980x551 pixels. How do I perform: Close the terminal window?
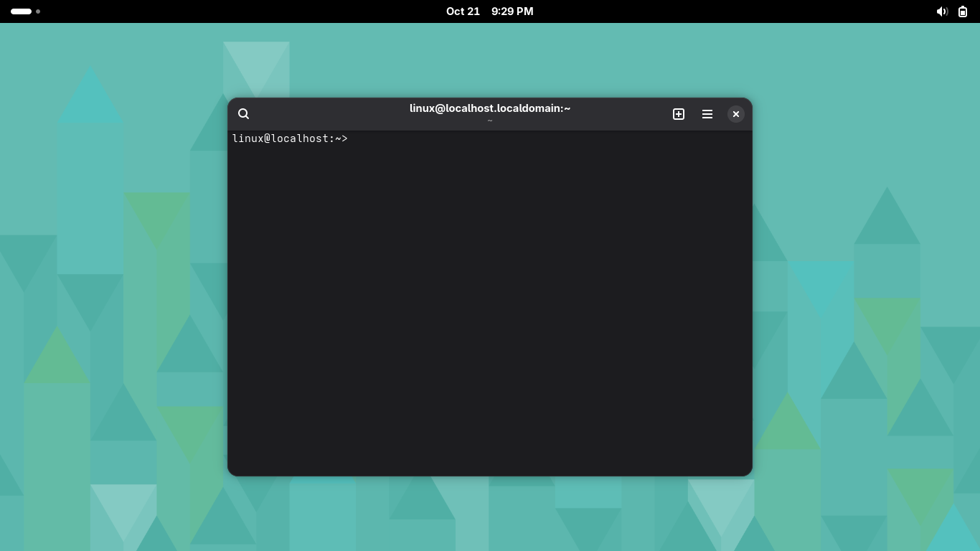[x=736, y=114]
